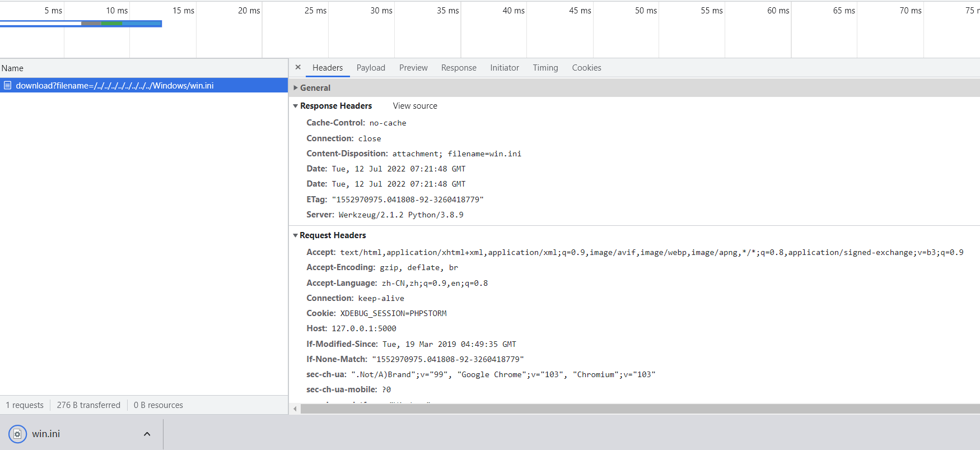Click the request timeline bar in overview

(x=81, y=24)
